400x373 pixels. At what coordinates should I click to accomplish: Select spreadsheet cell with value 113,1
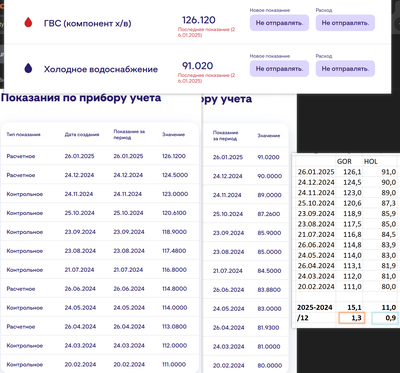[353, 266]
